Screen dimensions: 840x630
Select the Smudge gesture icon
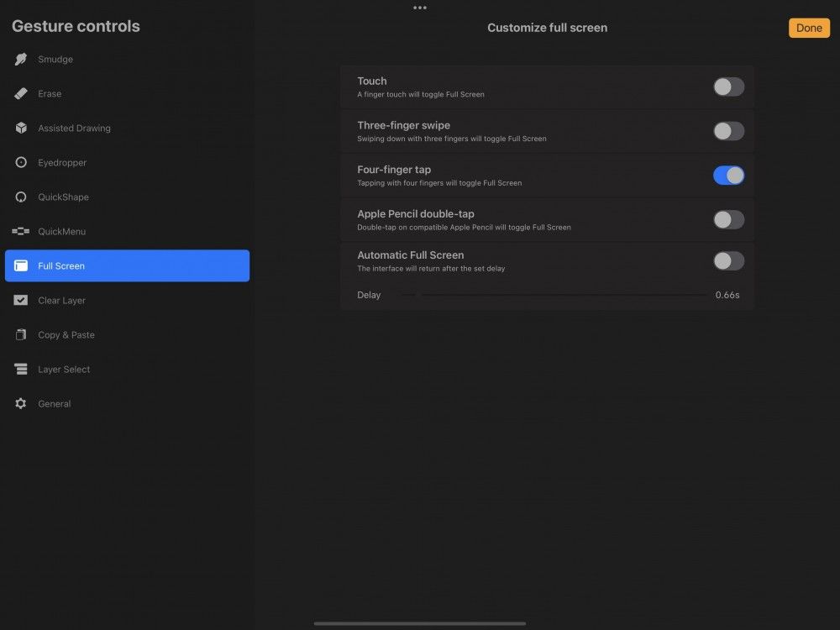coord(19,59)
